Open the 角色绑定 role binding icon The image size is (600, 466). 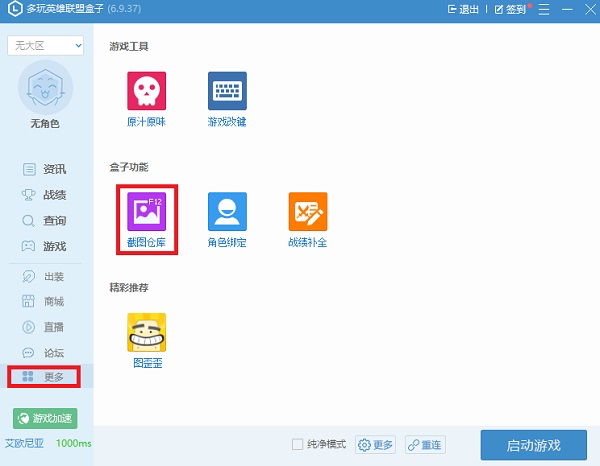227,212
